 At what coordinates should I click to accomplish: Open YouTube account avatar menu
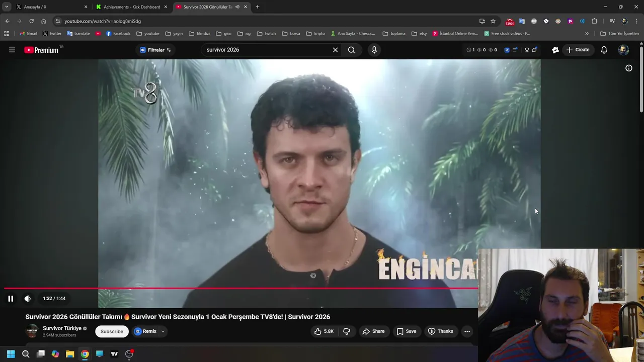point(623,50)
